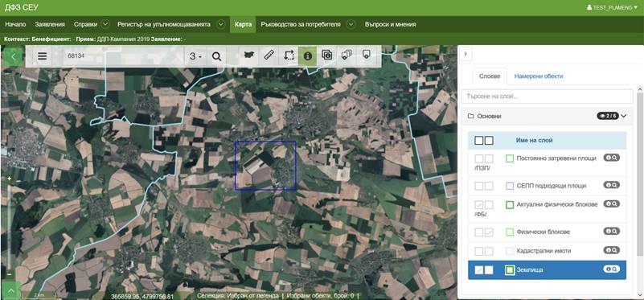Image resolution: width=644 pixels, height=300 pixels.
Task: Switch to the Намерени обекти tab
Action: 539,76
